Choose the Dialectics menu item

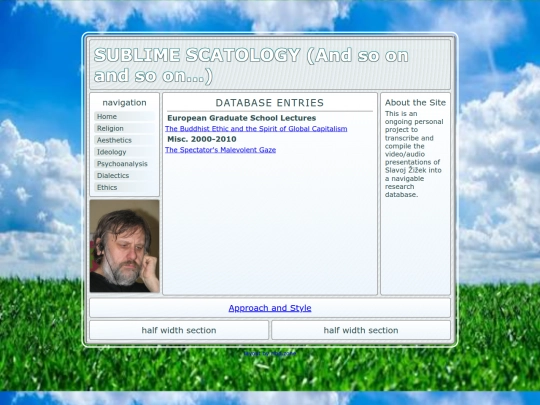(x=124, y=176)
